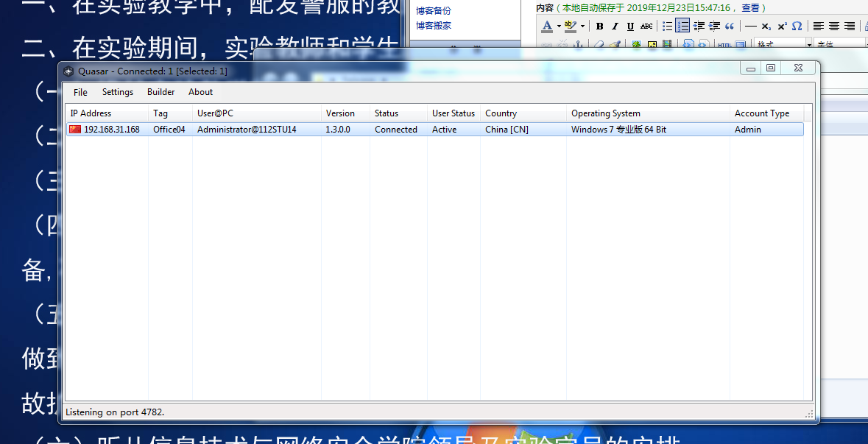Screen dimensions: 868x444
Task: Click the anchor icon in editor toolbar
Action: (578, 44)
